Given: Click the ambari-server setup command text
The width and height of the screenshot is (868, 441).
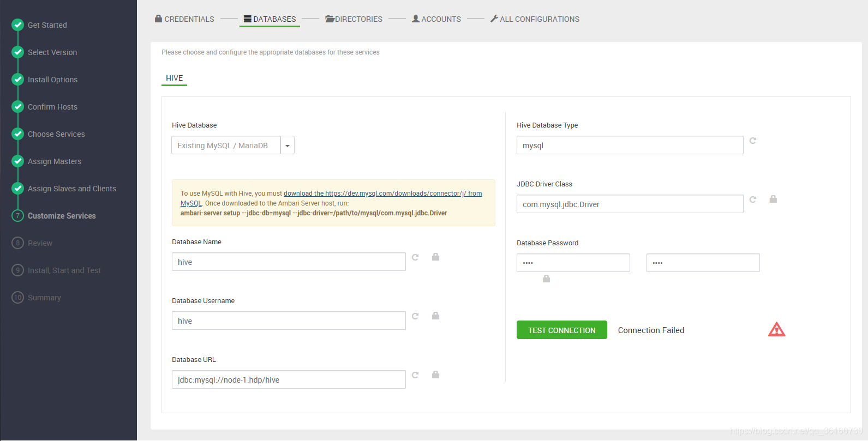Looking at the screenshot, I should coord(314,213).
